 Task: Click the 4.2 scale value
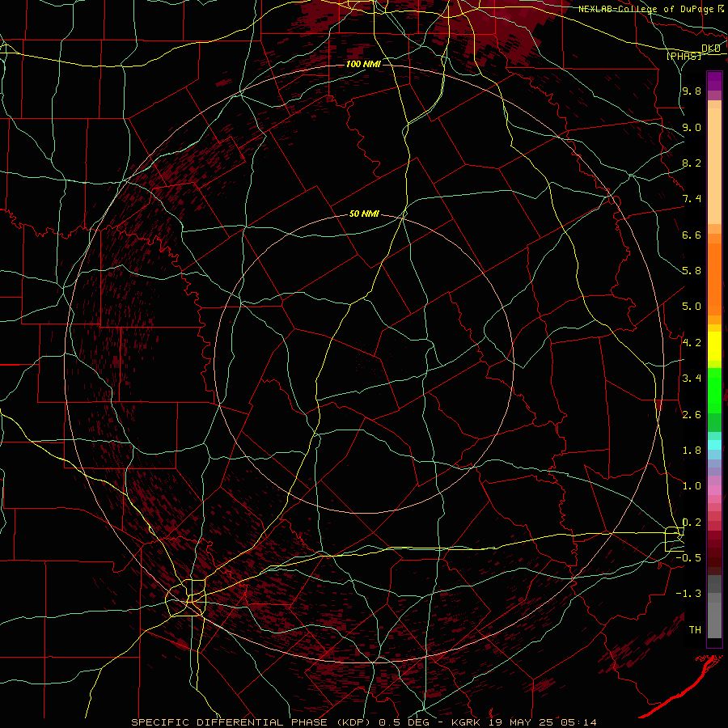click(x=692, y=343)
